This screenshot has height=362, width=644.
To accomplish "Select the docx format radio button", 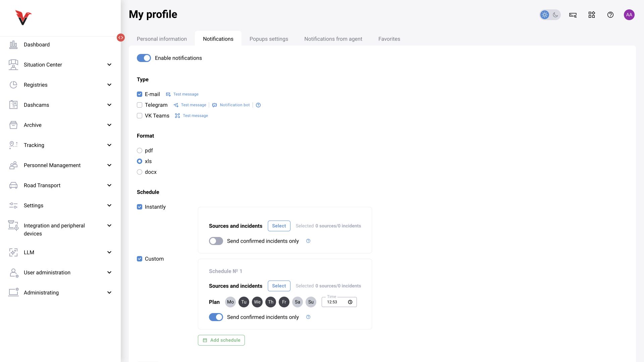I will [x=140, y=172].
